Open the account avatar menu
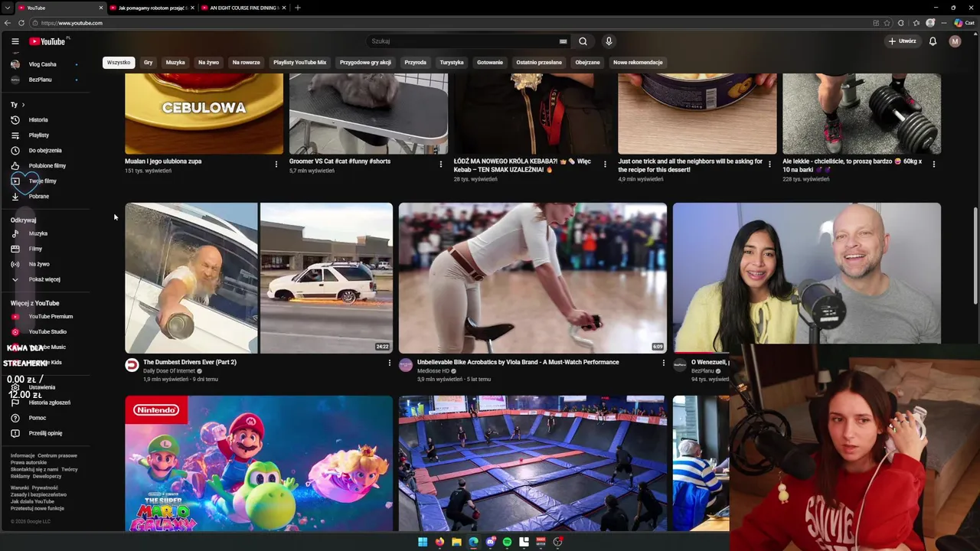This screenshot has width=980, height=551. [955, 41]
